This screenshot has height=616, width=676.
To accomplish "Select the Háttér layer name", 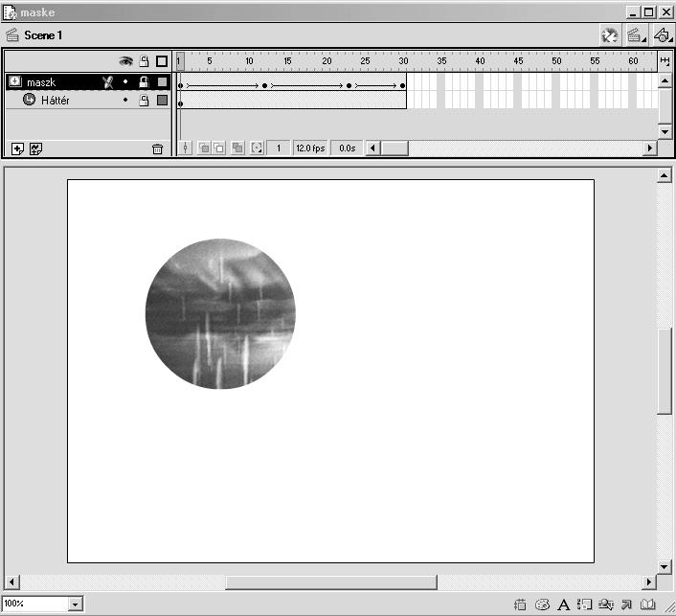I will [x=56, y=101].
